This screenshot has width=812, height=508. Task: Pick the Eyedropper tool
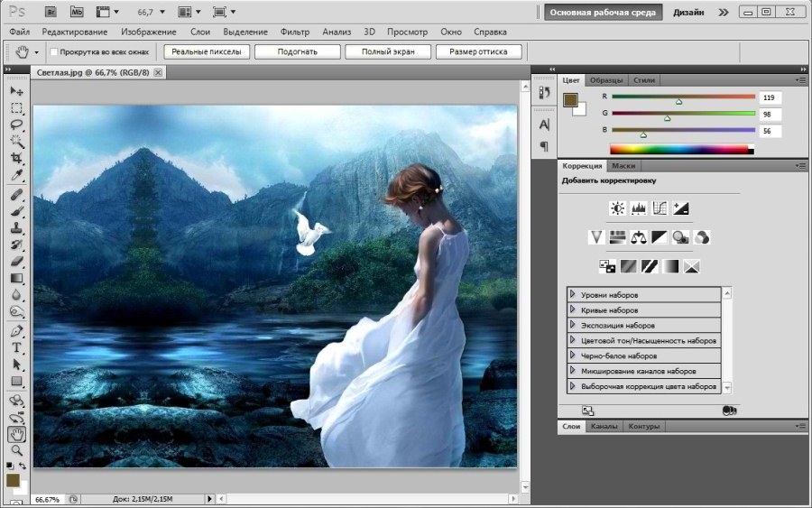pos(16,175)
